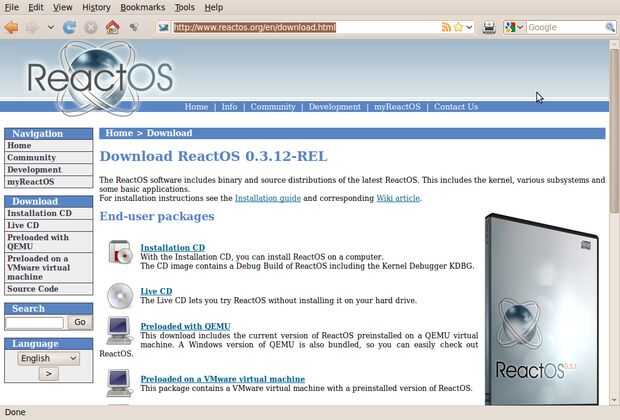Click the Google search engine icon

(x=510, y=27)
